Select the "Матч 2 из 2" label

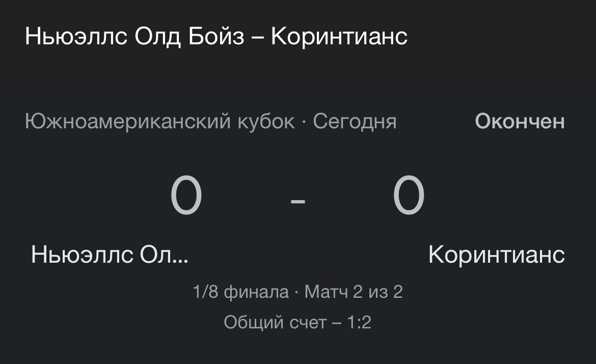point(354,292)
